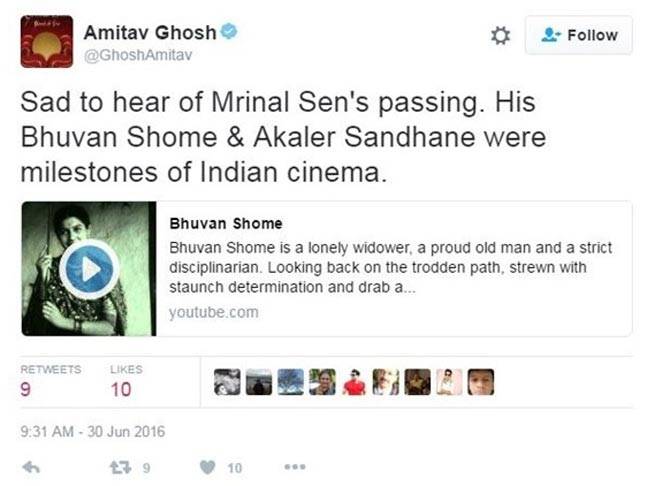Click the last liker avatar in row
This screenshot has height=486, width=647.
(481, 382)
